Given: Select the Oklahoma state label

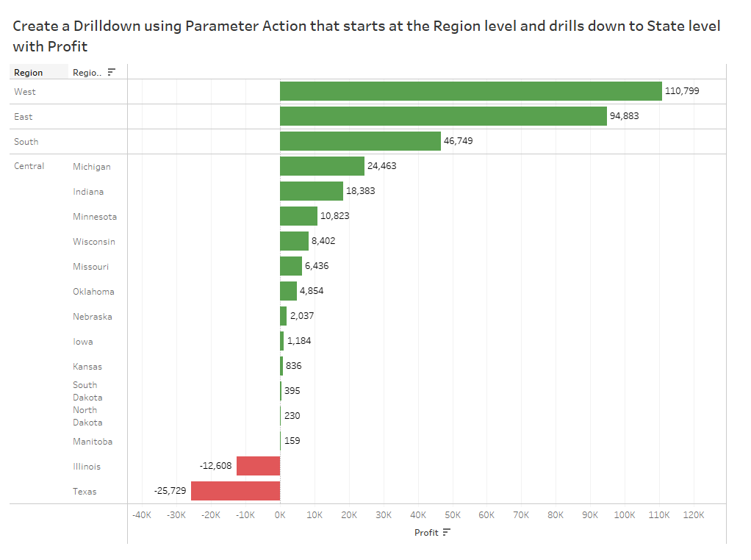Looking at the screenshot, I should (93, 292).
